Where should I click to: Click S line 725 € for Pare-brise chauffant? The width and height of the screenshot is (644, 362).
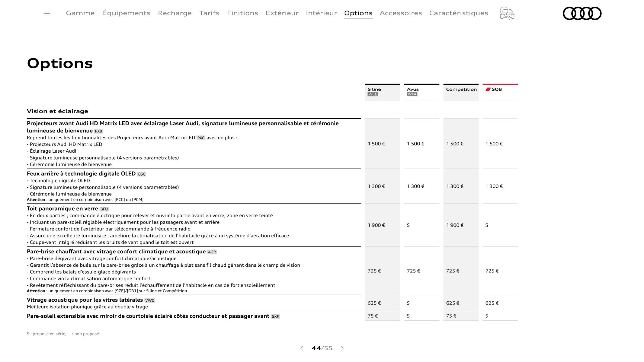pos(374,271)
